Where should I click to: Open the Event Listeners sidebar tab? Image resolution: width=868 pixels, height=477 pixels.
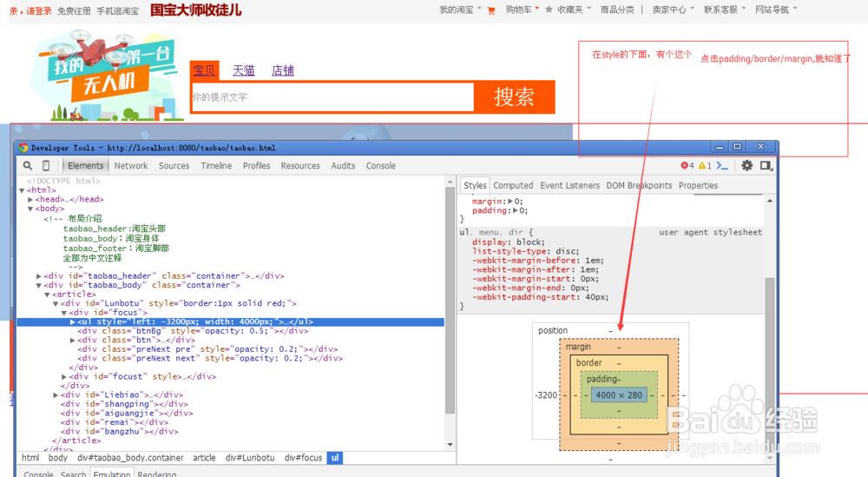569,186
